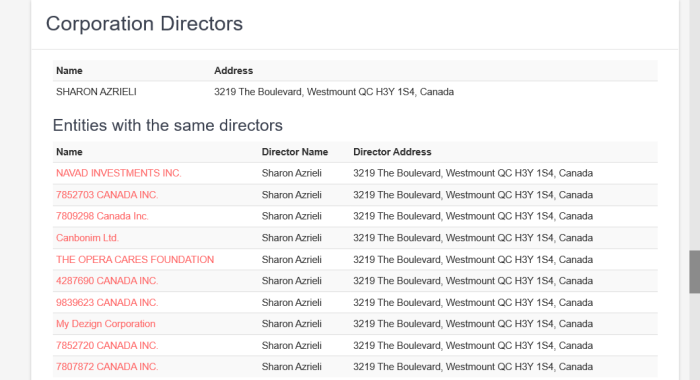700x380 pixels.
Task: Click Name header in Corporation Directors table
Action: pyautogui.click(x=69, y=71)
